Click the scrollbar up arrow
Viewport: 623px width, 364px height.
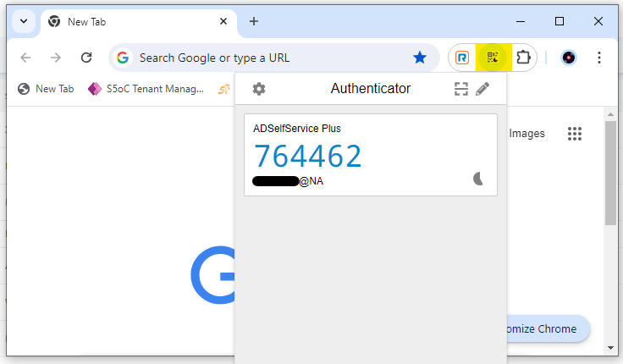tap(610, 114)
